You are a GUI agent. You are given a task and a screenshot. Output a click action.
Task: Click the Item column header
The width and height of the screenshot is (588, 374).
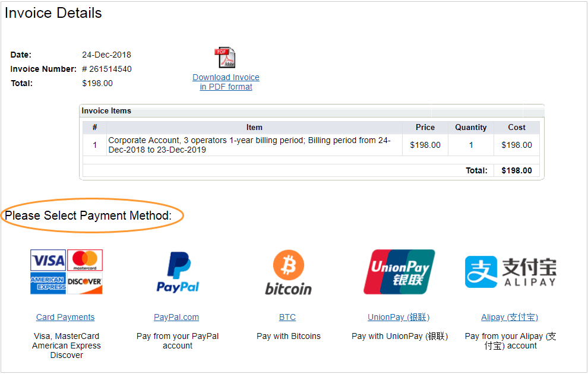pyautogui.click(x=254, y=128)
